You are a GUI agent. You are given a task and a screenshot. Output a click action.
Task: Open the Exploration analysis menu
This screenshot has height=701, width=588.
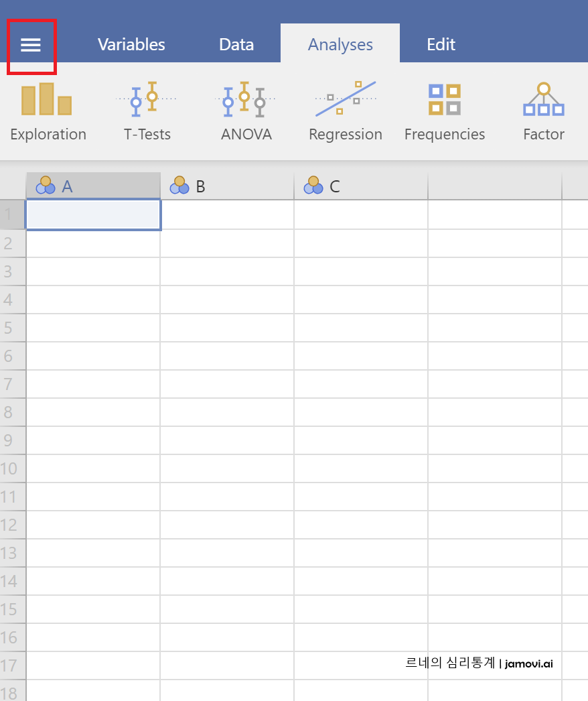point(48,112)
